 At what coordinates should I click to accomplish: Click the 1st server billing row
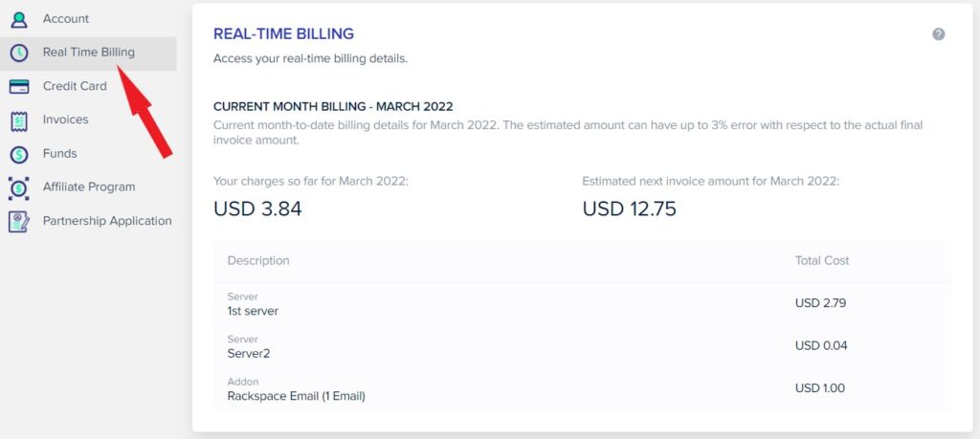(582, 303)
